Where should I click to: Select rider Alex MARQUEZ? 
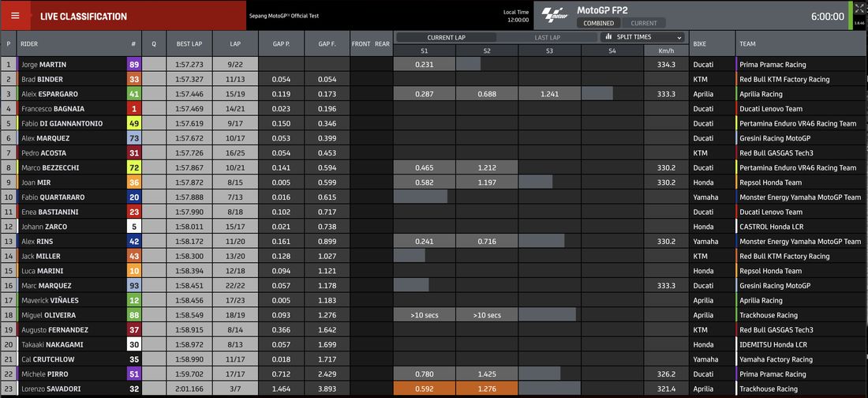point(46,138)
